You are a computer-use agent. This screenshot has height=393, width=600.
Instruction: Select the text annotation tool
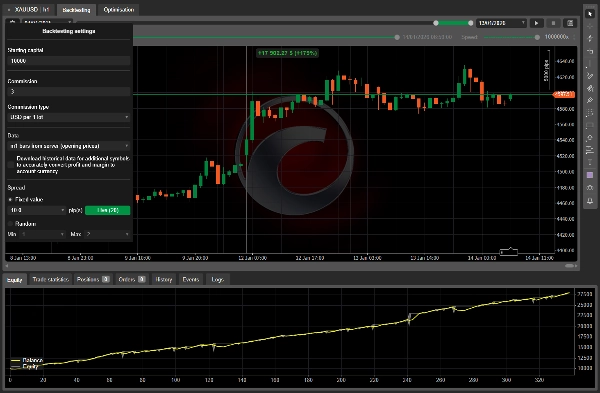click(590, 163)
